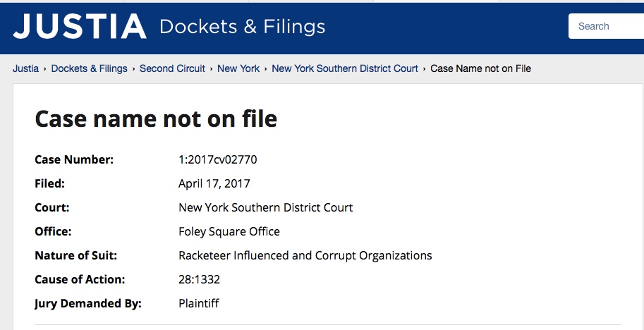
Task: Click the Plaintiff jury demand value
Action: click(199, 303)
